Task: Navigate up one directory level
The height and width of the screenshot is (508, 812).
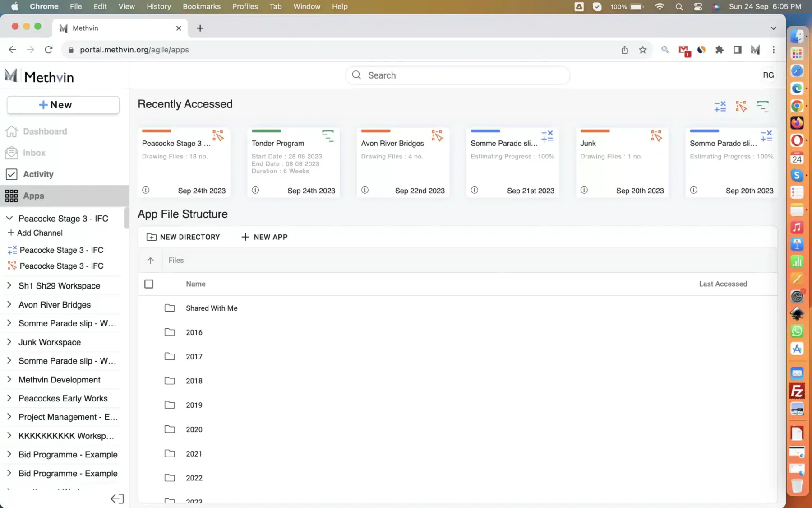Action: click(151, 260)
